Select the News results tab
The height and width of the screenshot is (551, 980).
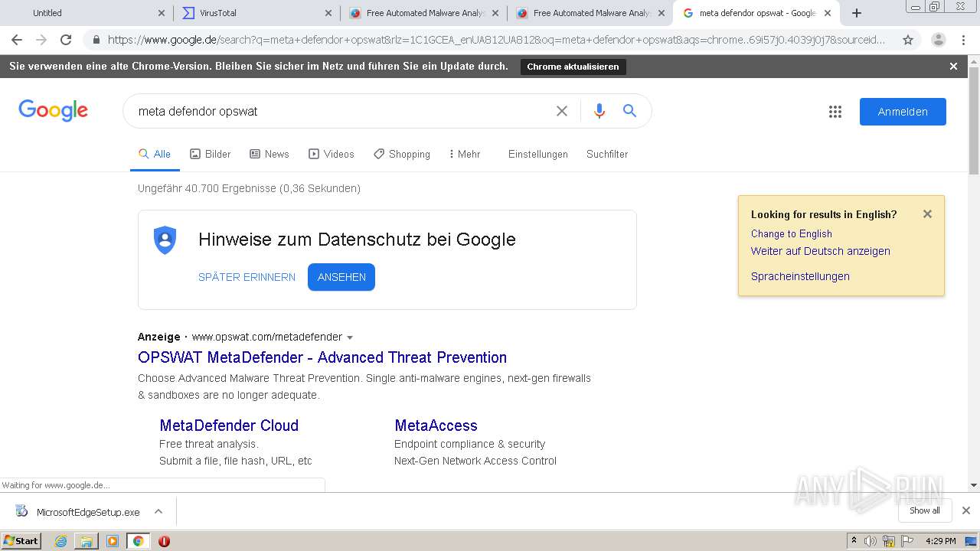click(x=269, y=154)
